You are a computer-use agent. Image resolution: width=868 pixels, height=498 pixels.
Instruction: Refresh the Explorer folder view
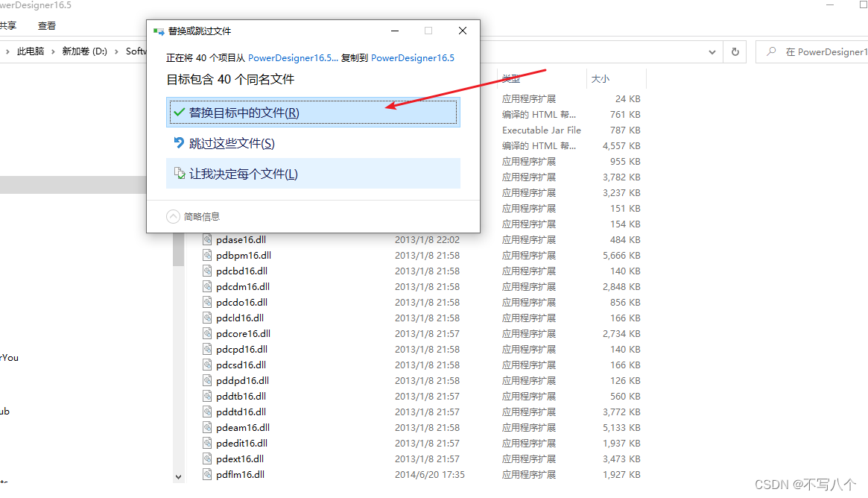coord(735,52)
